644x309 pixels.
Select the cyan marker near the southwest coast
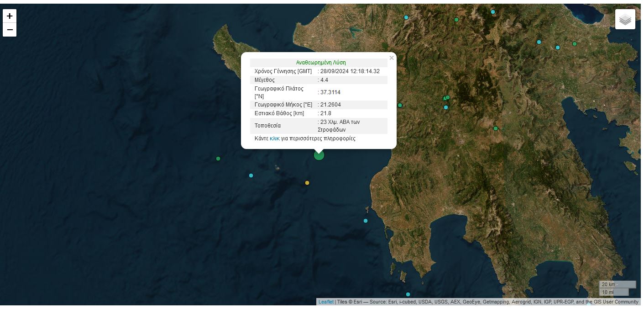(366, 221)
